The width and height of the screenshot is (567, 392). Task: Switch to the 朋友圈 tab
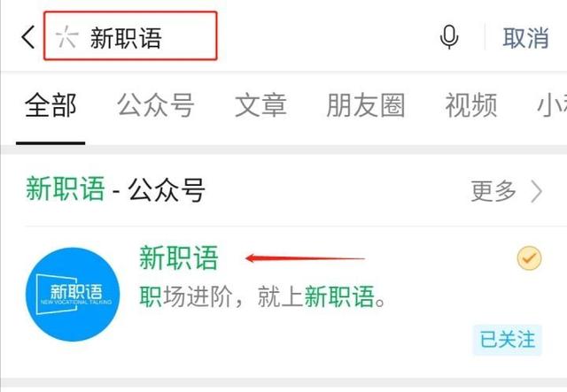366,104
